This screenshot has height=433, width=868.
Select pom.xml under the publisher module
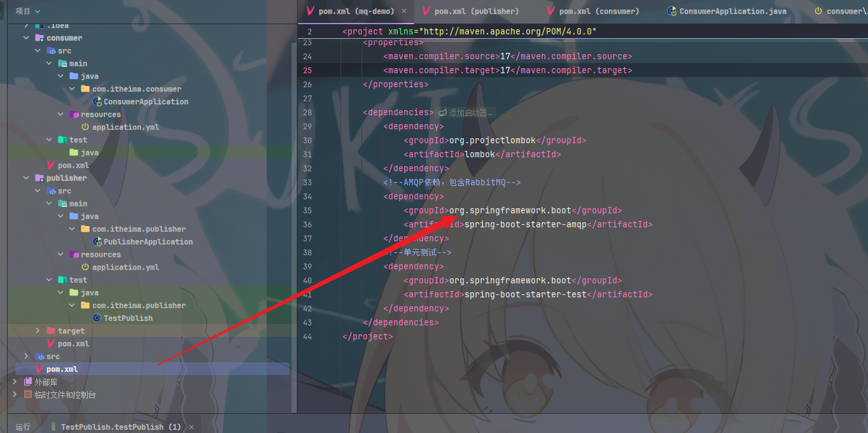click(73, 344)
